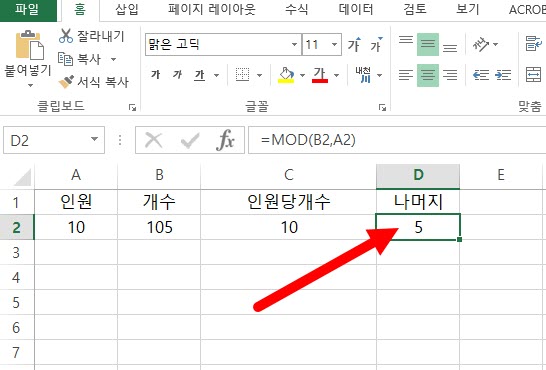The width and height of the screenshot is (546, 370).
Task: Toggle middle vertical alignment
Action: (428, 44)
